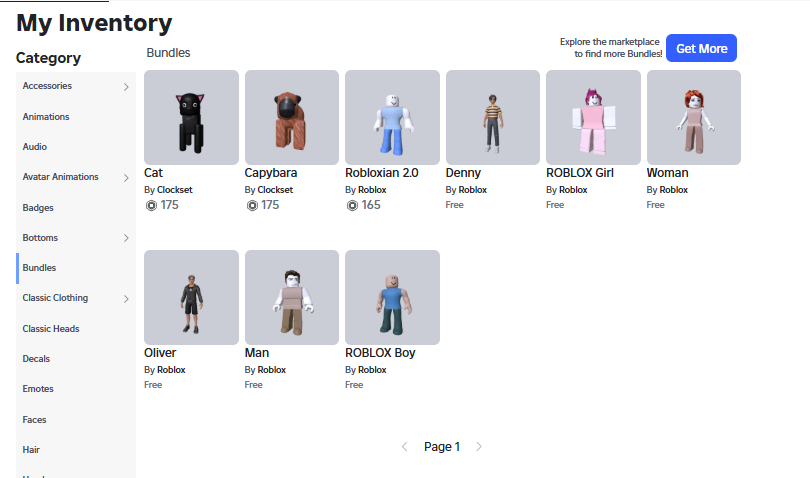Select the Bottoms category

[x=76, y=238]
